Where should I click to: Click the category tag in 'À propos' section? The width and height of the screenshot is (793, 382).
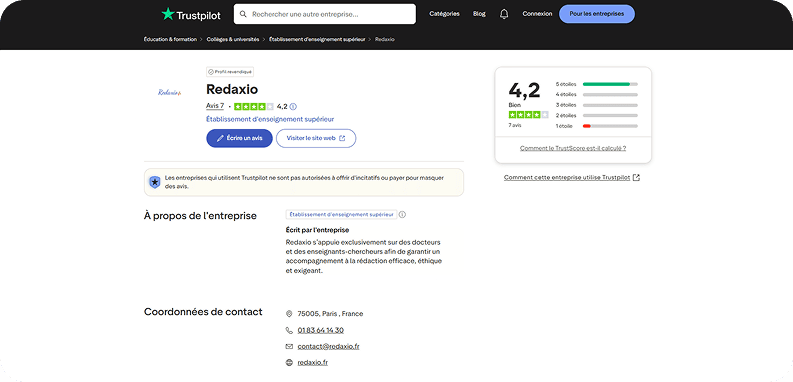(x=341, y=215)
